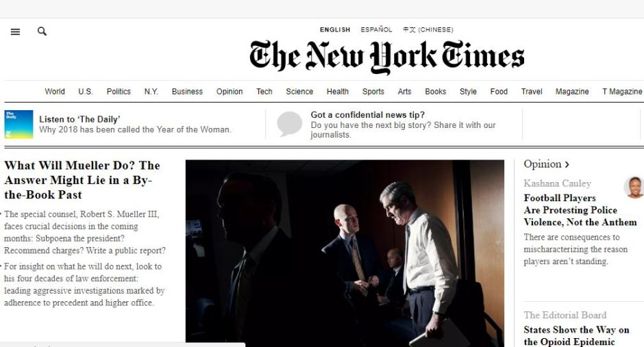Click the speech bubble news tip icon
The image size is (644, 347).
pyautogui.click(x=290, y=124)
